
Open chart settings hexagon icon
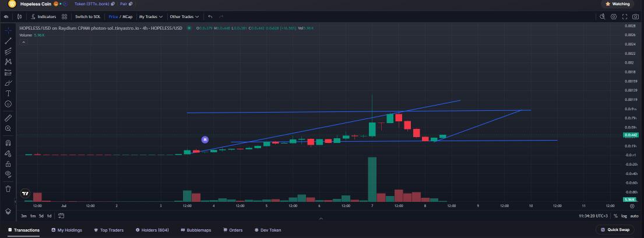point(614,17)
